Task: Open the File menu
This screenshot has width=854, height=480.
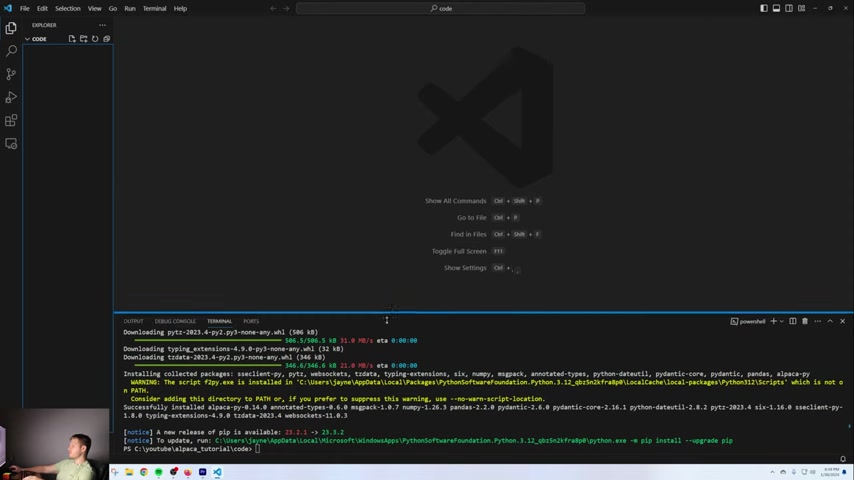Action: coord(25,8)
